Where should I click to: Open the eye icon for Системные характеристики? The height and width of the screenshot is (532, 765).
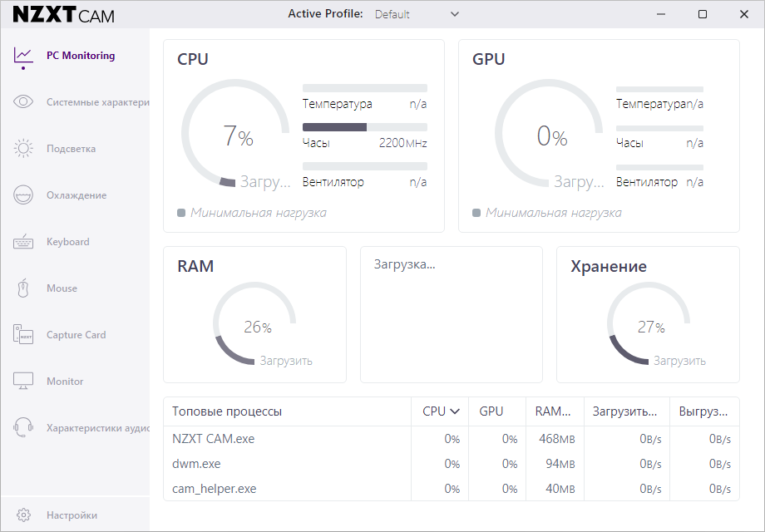(23, 102)
